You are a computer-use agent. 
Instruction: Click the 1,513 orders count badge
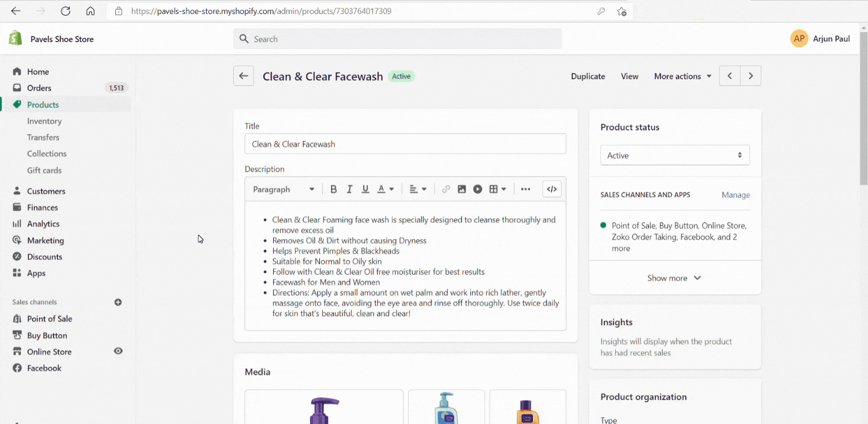click(116, 88)
